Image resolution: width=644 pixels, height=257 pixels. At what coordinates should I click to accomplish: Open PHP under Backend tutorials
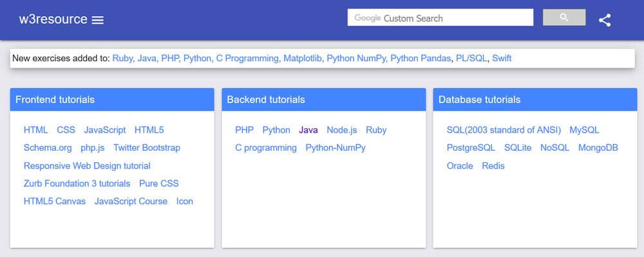(244, 130)
